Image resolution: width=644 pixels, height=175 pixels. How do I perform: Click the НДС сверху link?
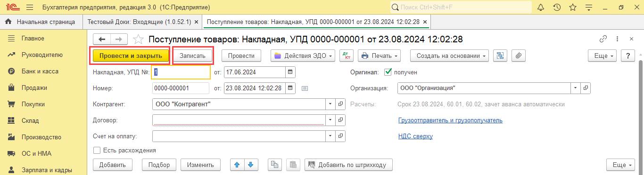point(415,136)
